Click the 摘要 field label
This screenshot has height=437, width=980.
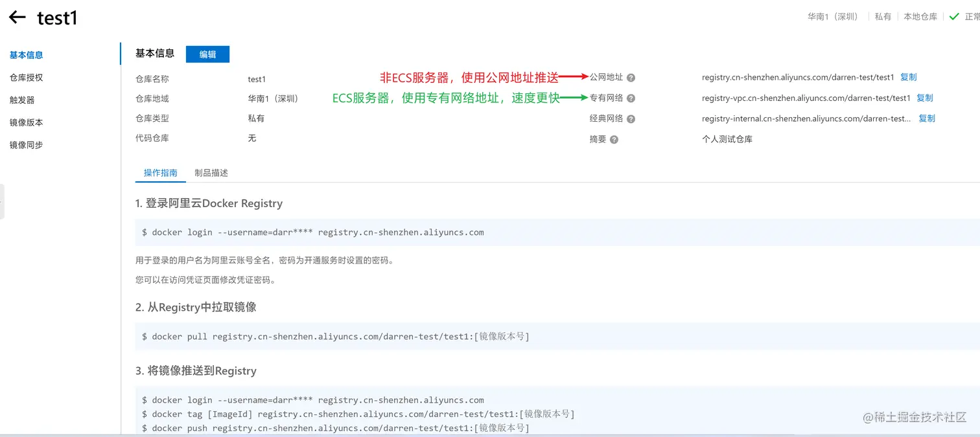click(598, 139)
